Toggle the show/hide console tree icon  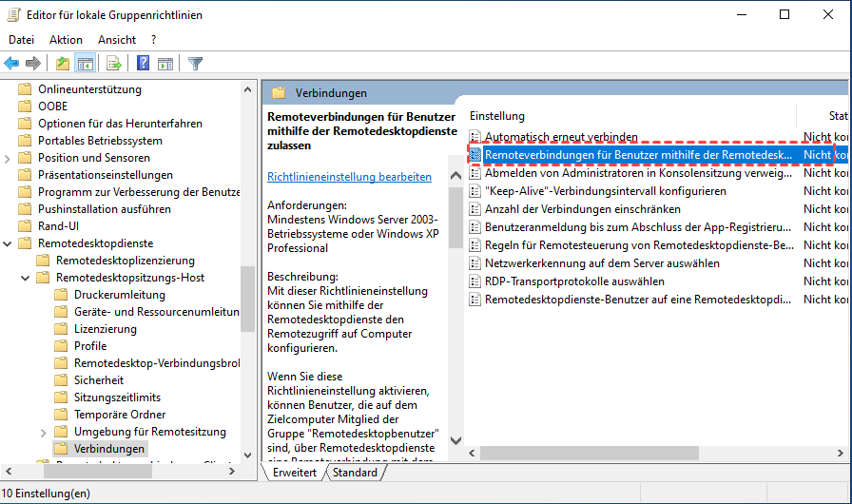pos(86,64)
